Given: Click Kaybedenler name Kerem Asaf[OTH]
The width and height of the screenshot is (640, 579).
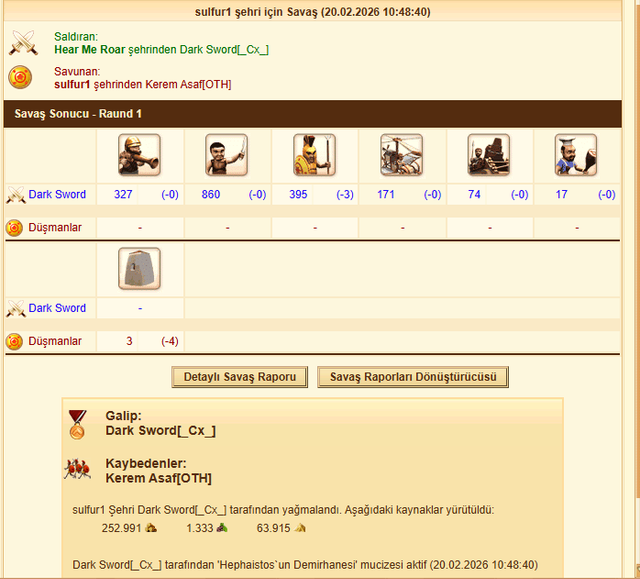Looking at the screenshot, I should pyautogui.click(x=158, y=478).
